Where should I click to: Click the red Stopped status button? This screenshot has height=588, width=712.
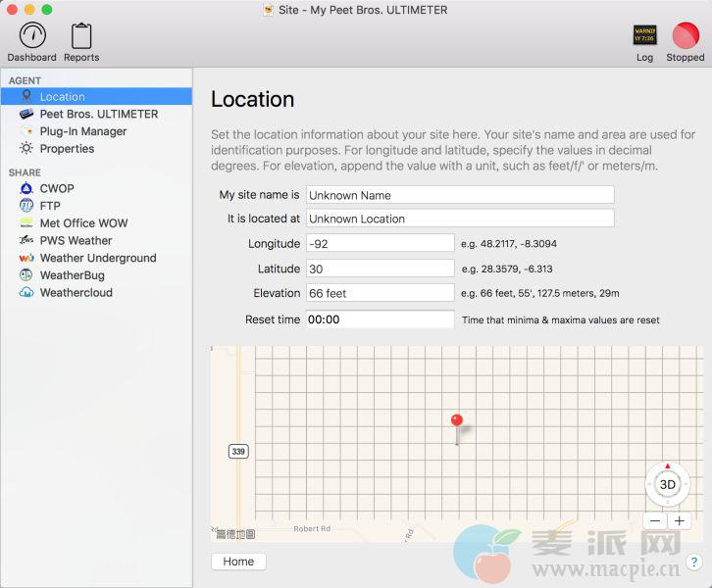685,36
